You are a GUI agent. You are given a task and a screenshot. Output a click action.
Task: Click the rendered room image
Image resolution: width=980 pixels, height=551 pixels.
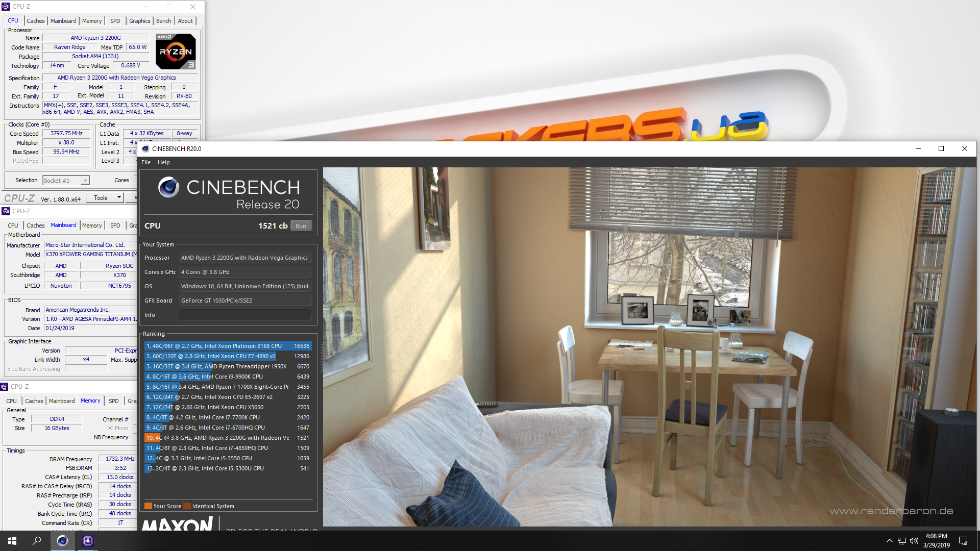click(649, 347)
